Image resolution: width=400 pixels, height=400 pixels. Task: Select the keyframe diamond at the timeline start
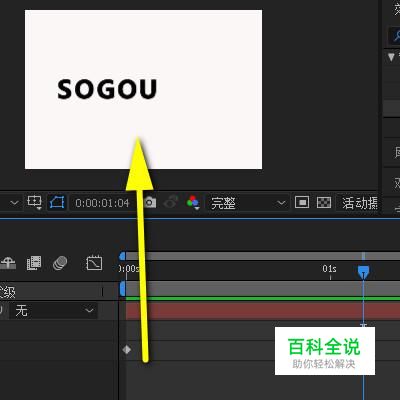pyautogui.click(x=127, y=350)
